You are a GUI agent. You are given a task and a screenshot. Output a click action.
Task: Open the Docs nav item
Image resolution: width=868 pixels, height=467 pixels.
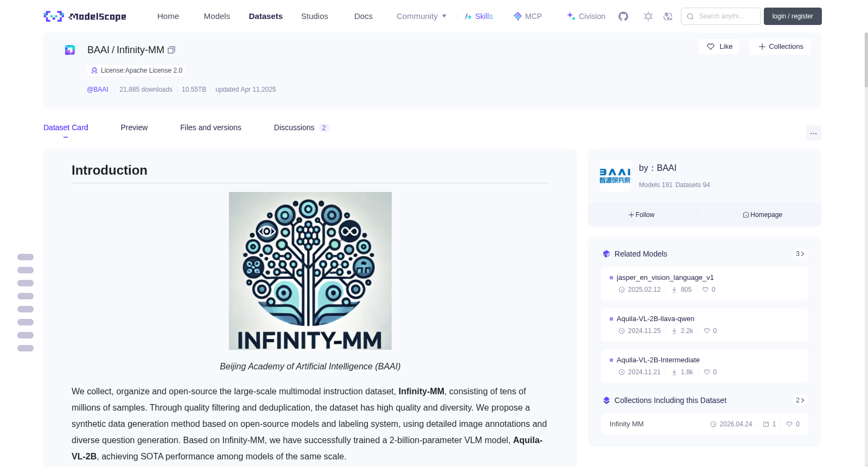tap(363, 16)
